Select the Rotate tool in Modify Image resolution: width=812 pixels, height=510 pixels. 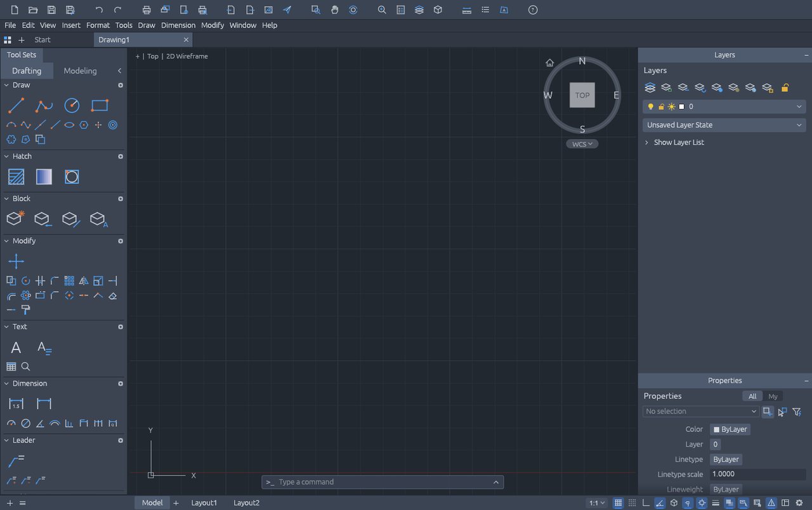[x=25, y=281]
